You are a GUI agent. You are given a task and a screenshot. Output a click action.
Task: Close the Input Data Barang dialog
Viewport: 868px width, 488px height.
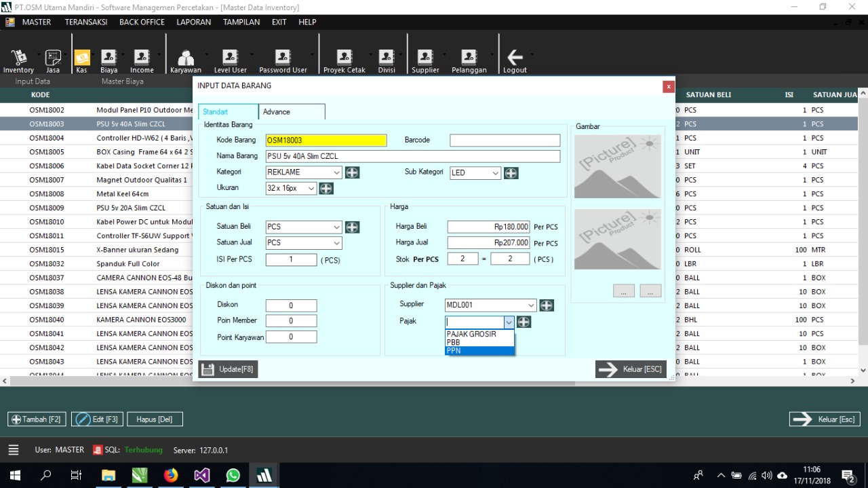tap(669, 86)
